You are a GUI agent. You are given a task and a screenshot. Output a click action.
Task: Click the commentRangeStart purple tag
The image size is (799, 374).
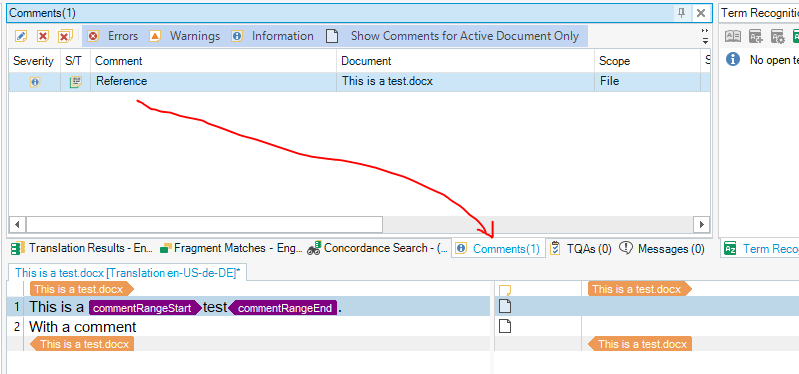[x=145, y=308]
